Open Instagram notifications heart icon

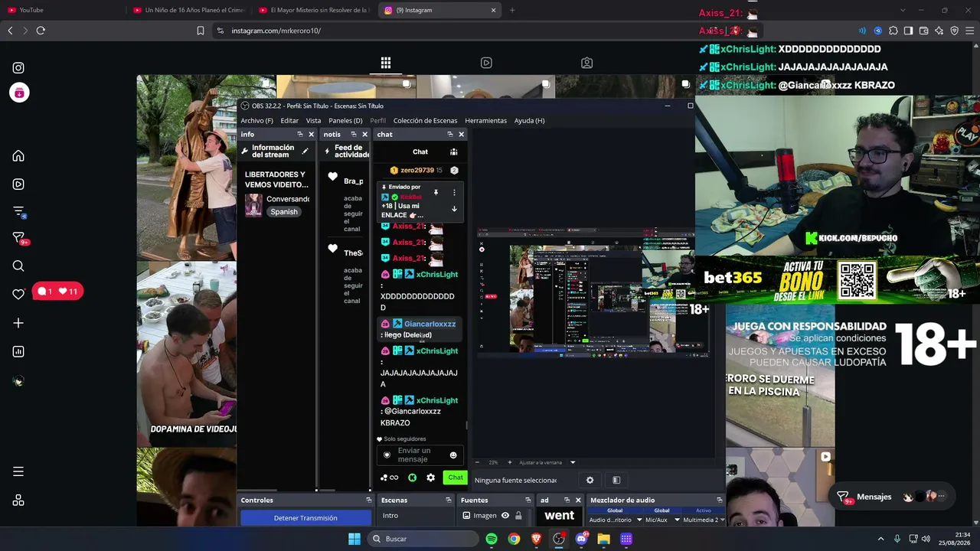[18, 295]
